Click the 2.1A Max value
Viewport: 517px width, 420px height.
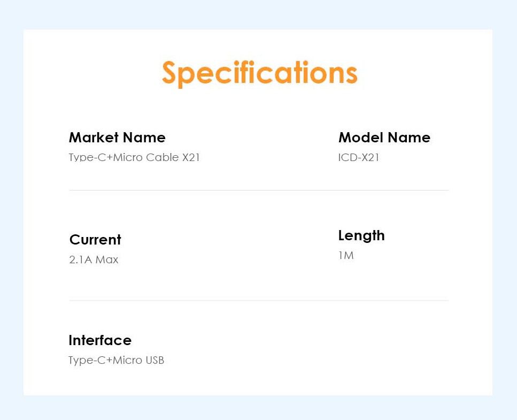94,260
